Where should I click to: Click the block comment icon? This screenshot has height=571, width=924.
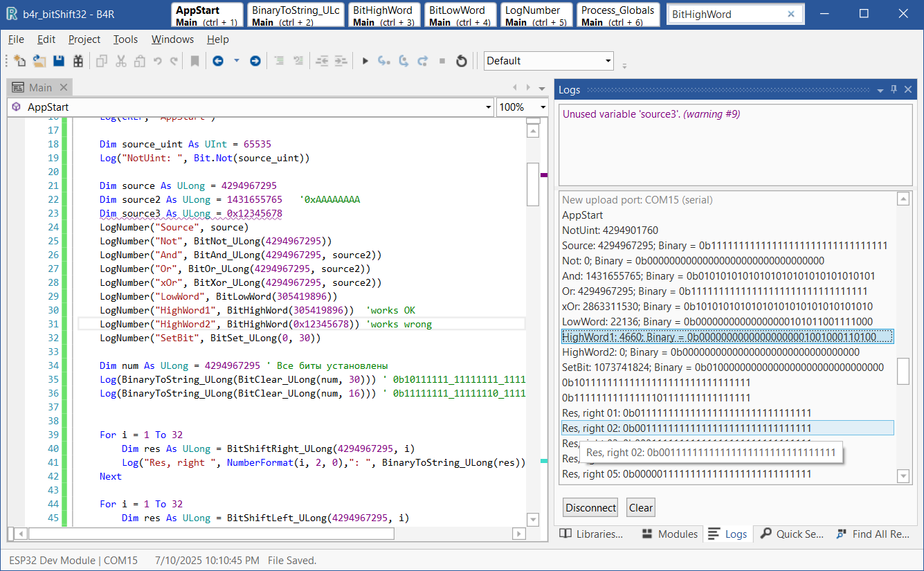pos(279,61)
